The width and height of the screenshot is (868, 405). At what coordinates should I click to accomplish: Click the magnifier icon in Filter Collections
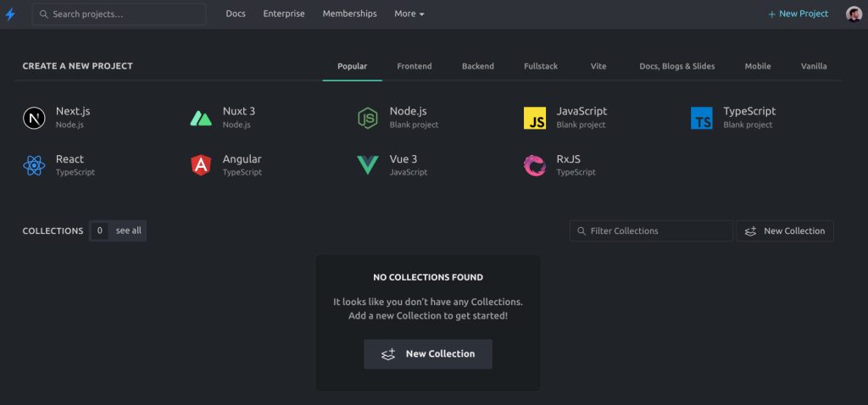coord(581,231)
